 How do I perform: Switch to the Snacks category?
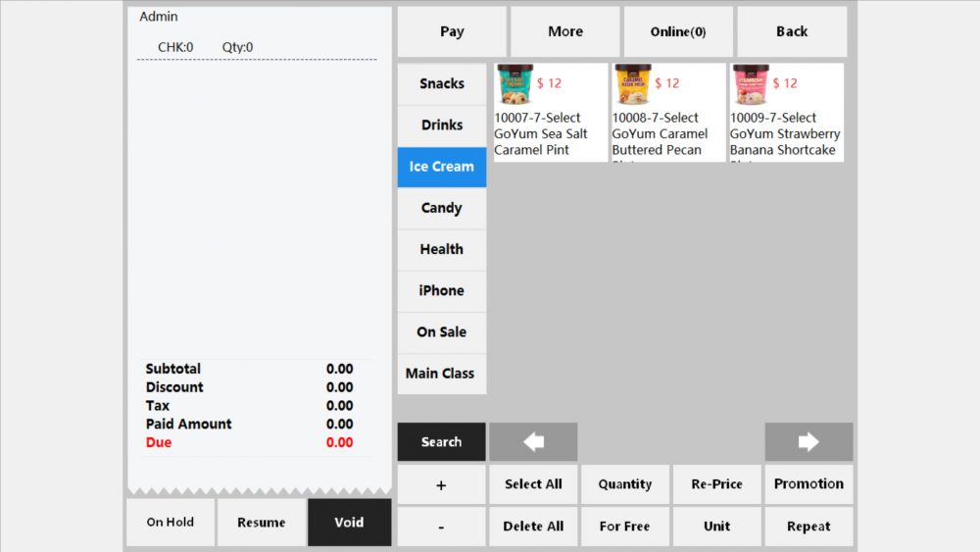441,84
